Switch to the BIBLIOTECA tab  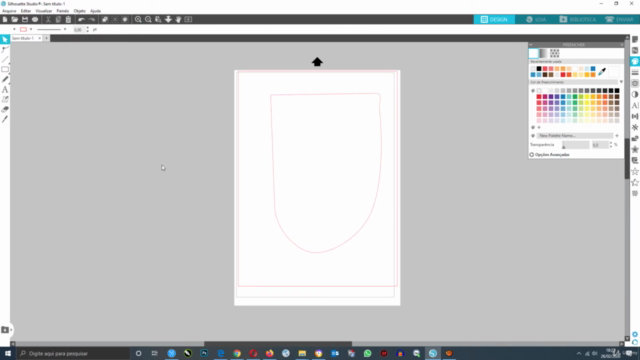[578, 19]
